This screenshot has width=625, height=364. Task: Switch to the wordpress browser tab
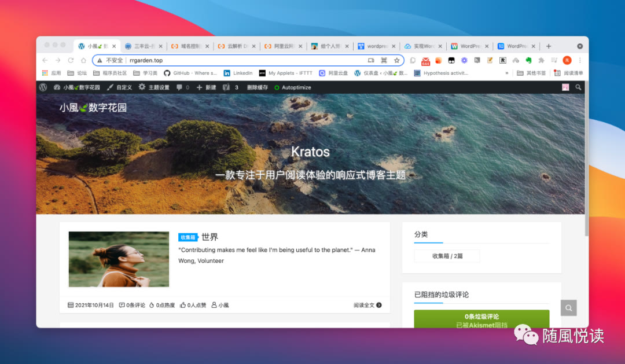tap(375, 46)
